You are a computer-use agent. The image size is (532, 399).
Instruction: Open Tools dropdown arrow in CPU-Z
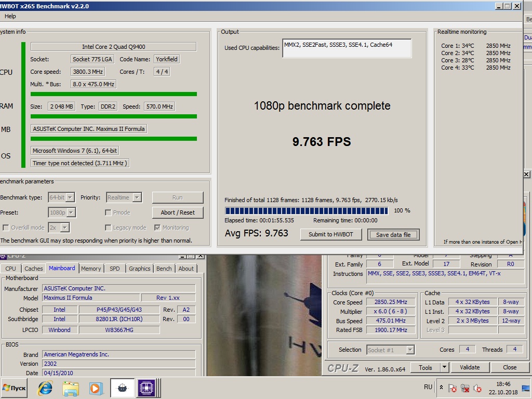click(x=445, y=367)
